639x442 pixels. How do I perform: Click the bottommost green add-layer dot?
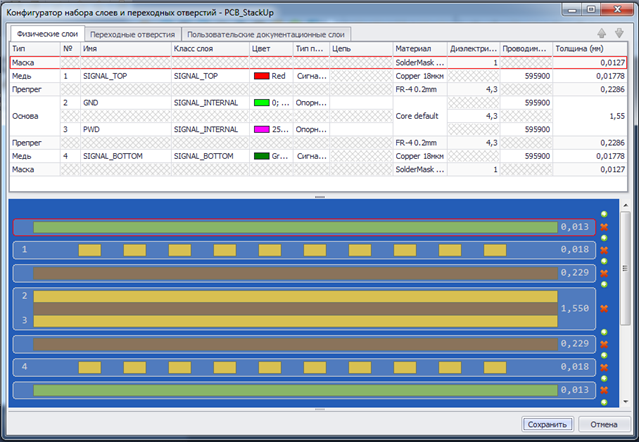tap(603, 403)
